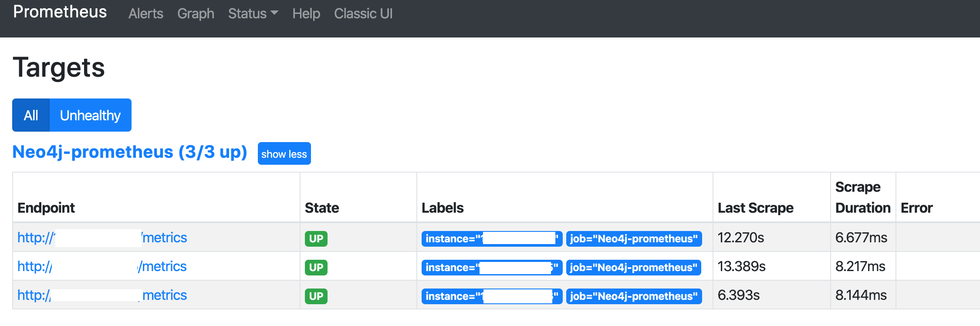Open metrics endpoint with 12.270s last scrape
Screen dimensions: 980x326
(x=102, y=238)
